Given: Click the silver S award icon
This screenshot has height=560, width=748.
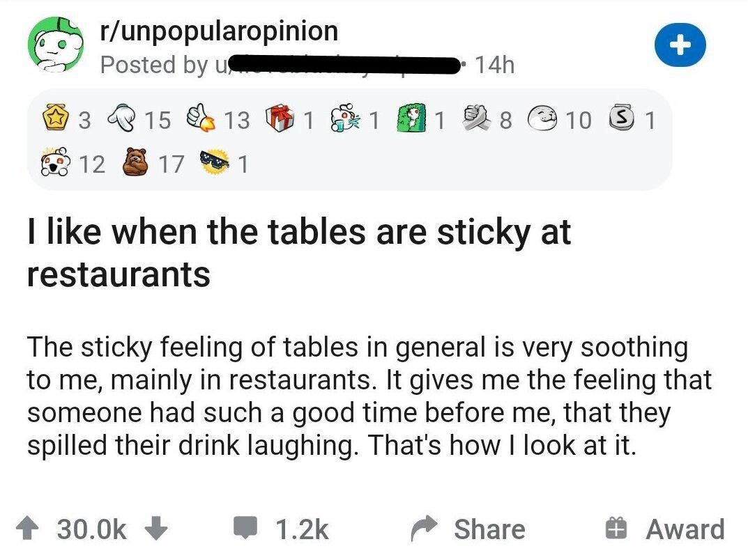Looking at the screenshot, I should click(623, 120).
